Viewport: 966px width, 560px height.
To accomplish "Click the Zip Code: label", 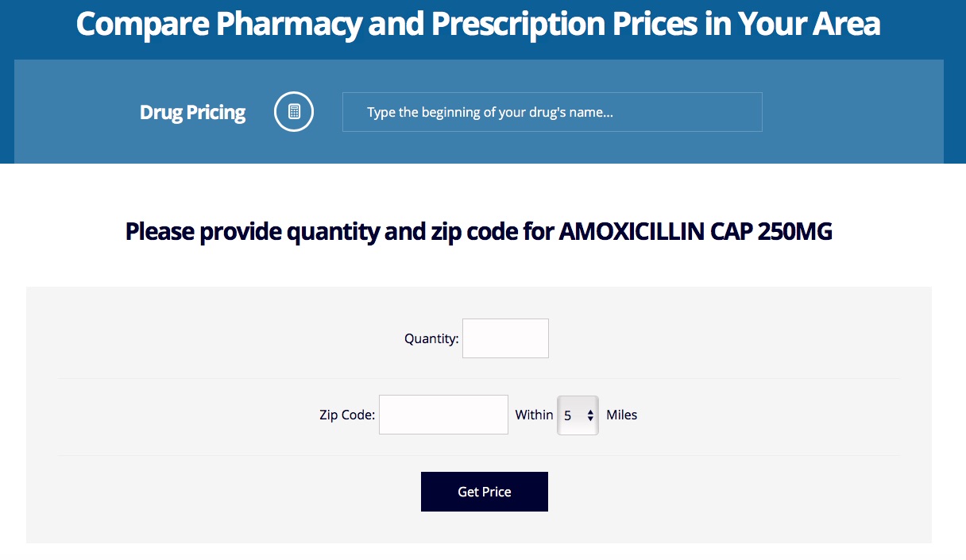I will (x=347, y=415).
